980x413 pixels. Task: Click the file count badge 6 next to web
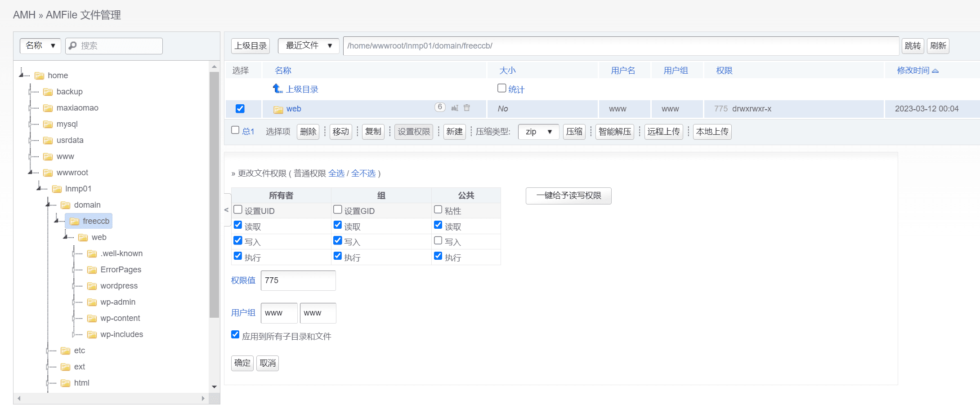[x=440, y=107]
